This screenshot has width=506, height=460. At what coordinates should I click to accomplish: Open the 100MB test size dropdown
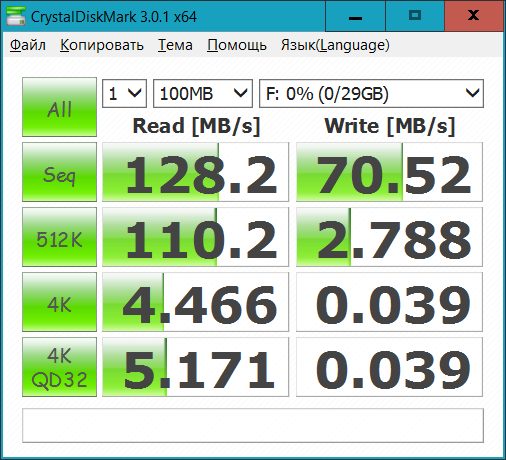pos(203,94)
